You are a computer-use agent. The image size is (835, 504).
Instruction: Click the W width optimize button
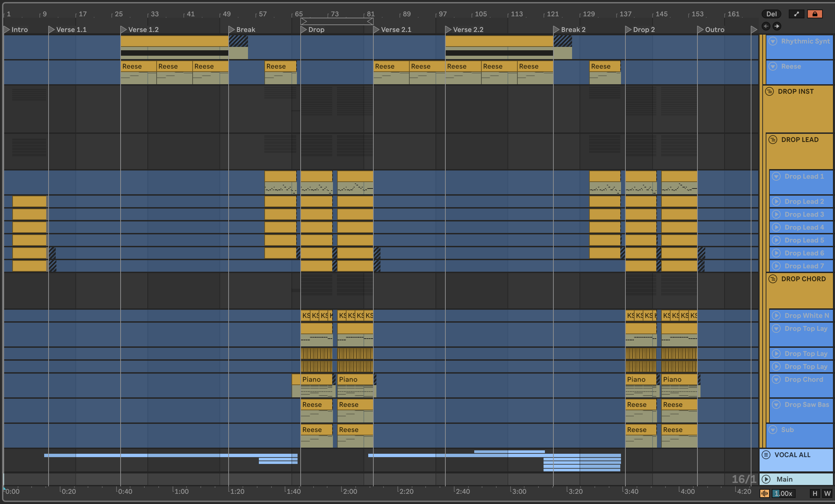(x=827, y=493)
